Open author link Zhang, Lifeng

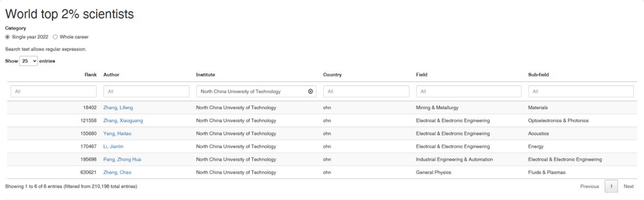[118, 108]
